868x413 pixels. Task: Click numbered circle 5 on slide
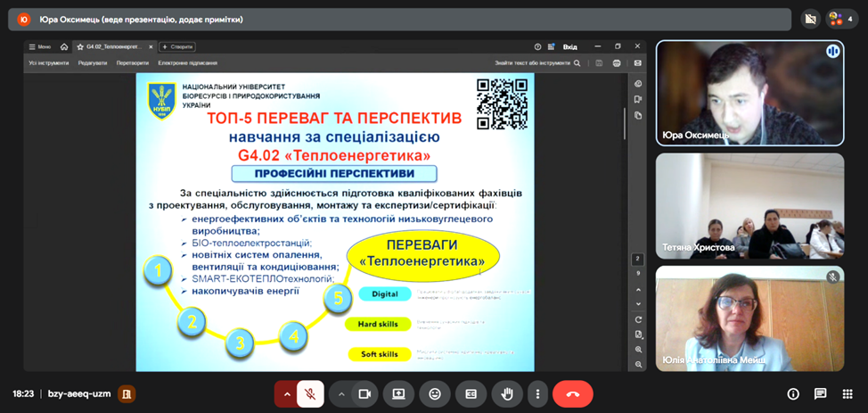click(x=339, y=298)
